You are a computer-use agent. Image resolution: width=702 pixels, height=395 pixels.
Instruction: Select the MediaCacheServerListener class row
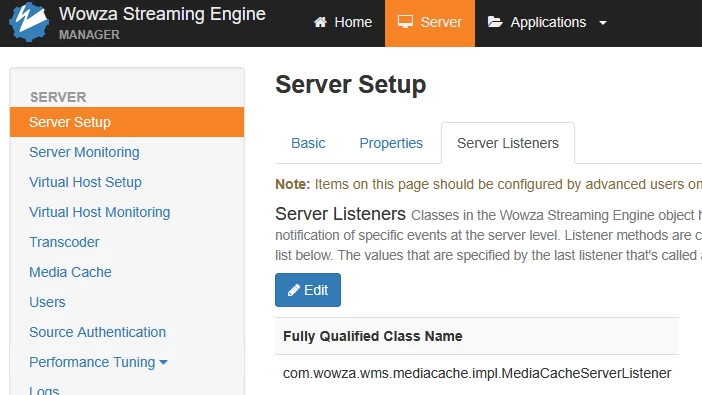click(477, 374)
